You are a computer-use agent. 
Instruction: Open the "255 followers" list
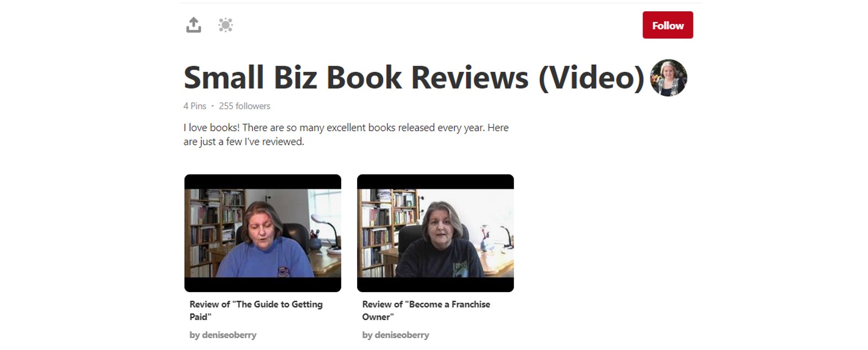click(245, 106)
